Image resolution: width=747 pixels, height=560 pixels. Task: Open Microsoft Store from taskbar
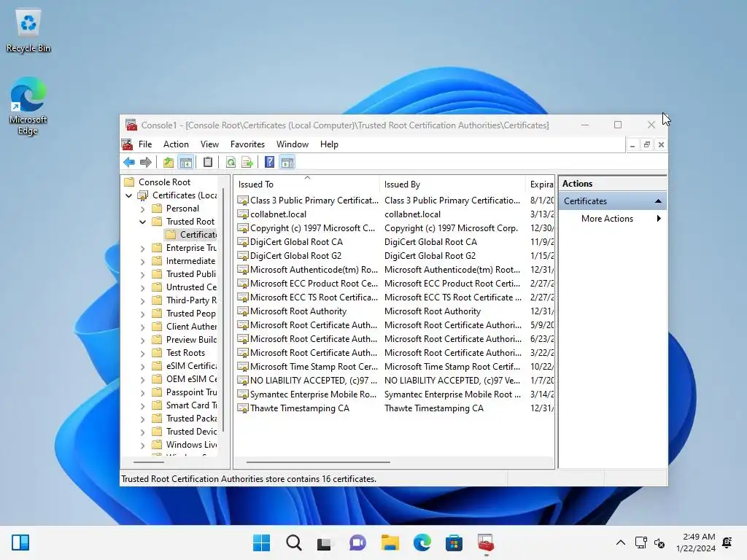click(x=454, y=542)
